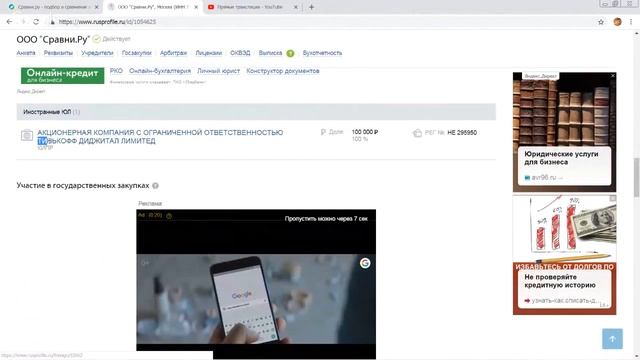The image size is (640, 360).
Task: Click the Онлайн-кредит для бизнеса banner
Action: point(62,76)
